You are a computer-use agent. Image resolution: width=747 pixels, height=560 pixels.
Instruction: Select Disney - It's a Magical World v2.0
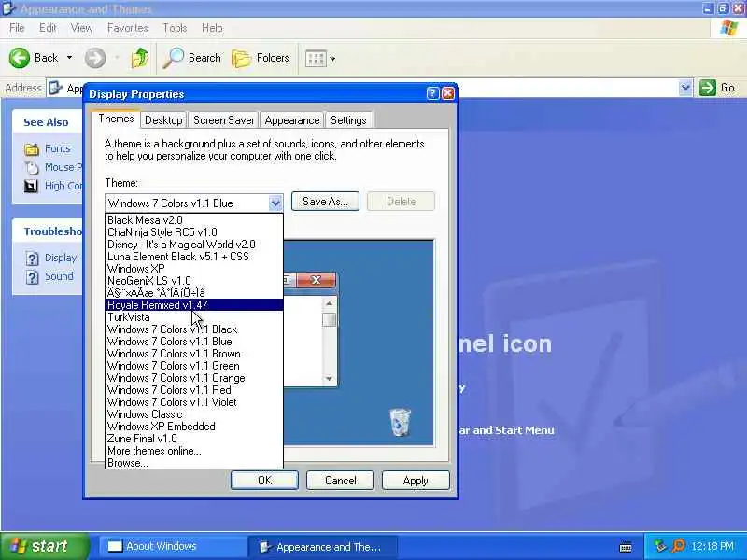(x=194, y=245)
